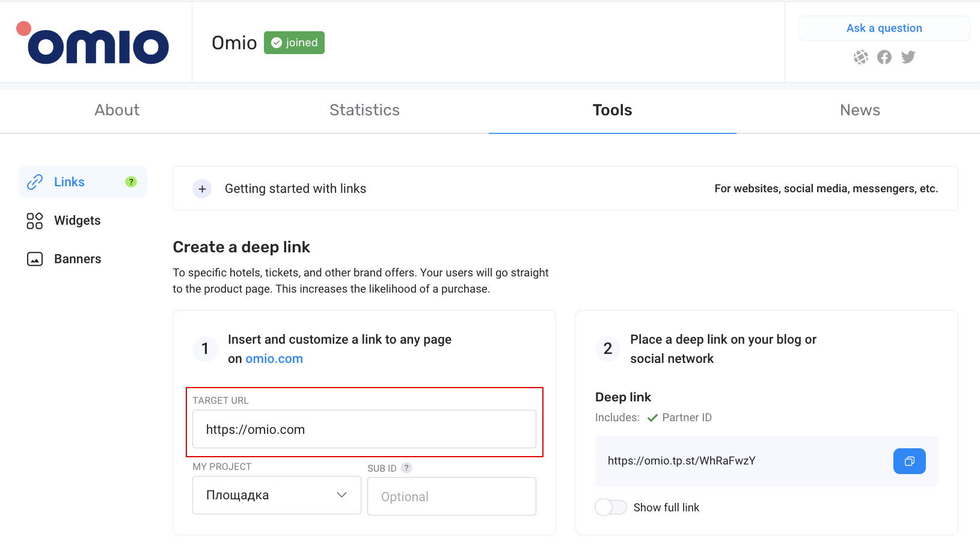This screenshot has width=980, height=548.
Task: Click the Target URL input field
Action: [x=364, y=429]
